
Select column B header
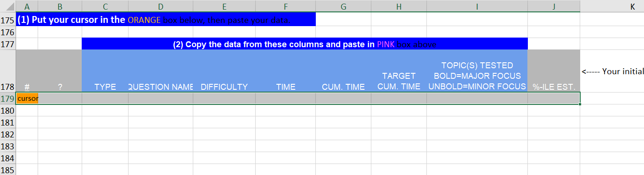click(x=60, y=6)
